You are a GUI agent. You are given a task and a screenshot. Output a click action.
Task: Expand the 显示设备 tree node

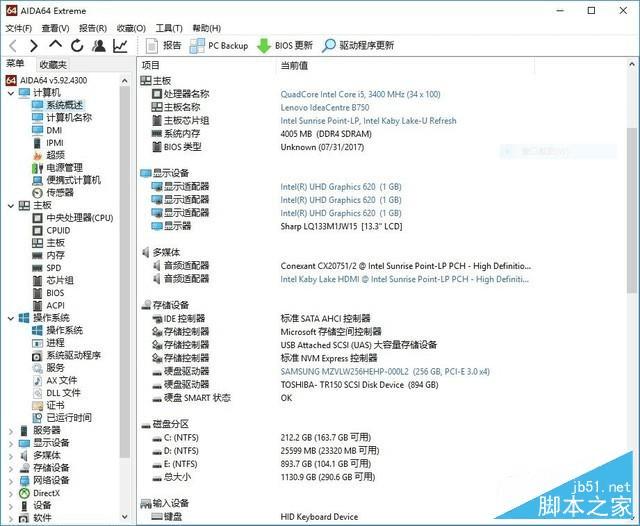point(11,444)
